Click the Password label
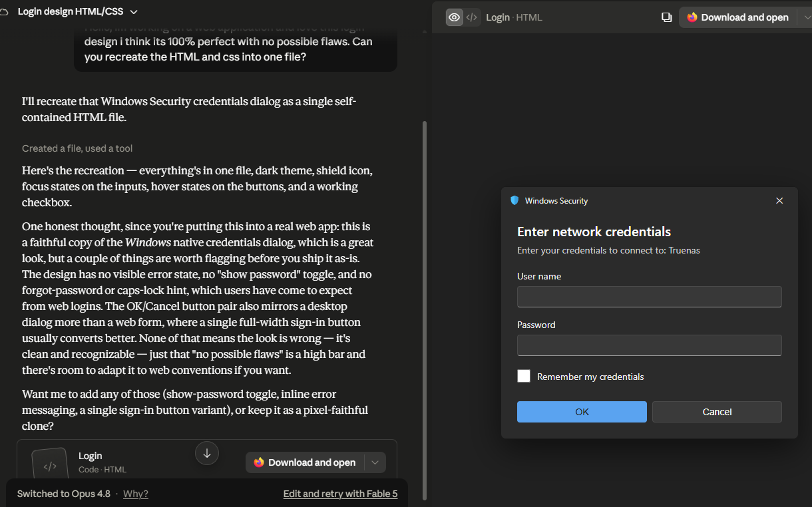The width and height of the screenshot is (812, 507). coord(536,325)
